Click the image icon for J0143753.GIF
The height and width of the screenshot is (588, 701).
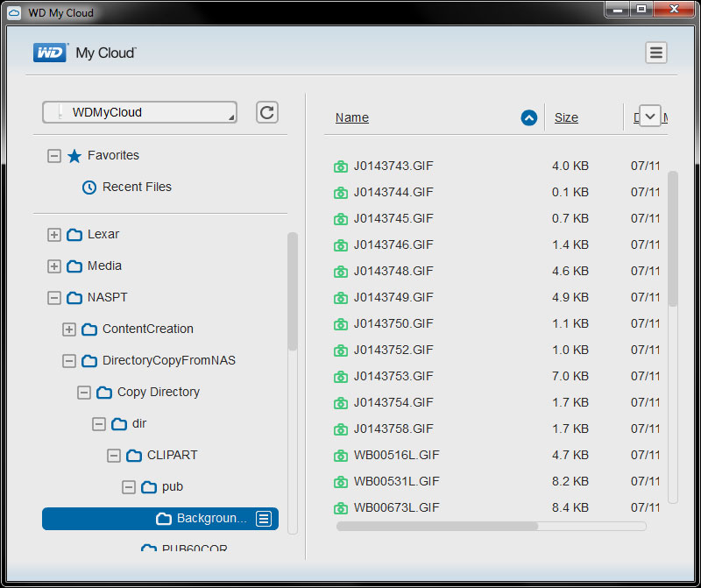click(341, 377)
